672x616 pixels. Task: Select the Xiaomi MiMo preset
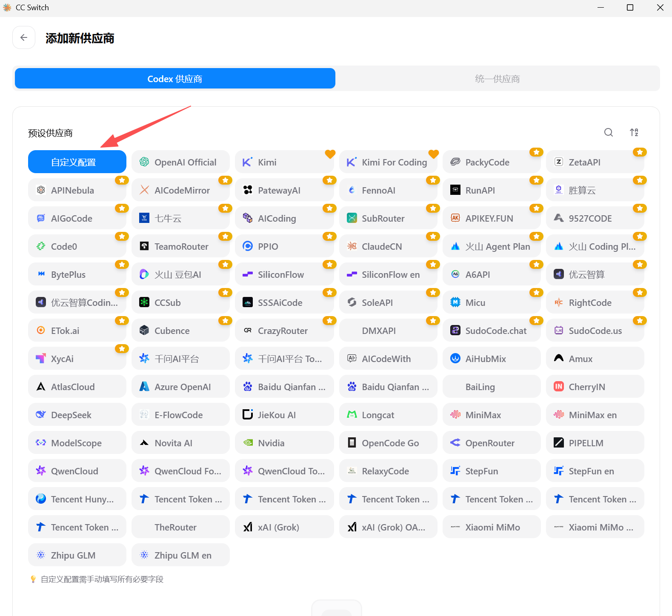(492, 527)
